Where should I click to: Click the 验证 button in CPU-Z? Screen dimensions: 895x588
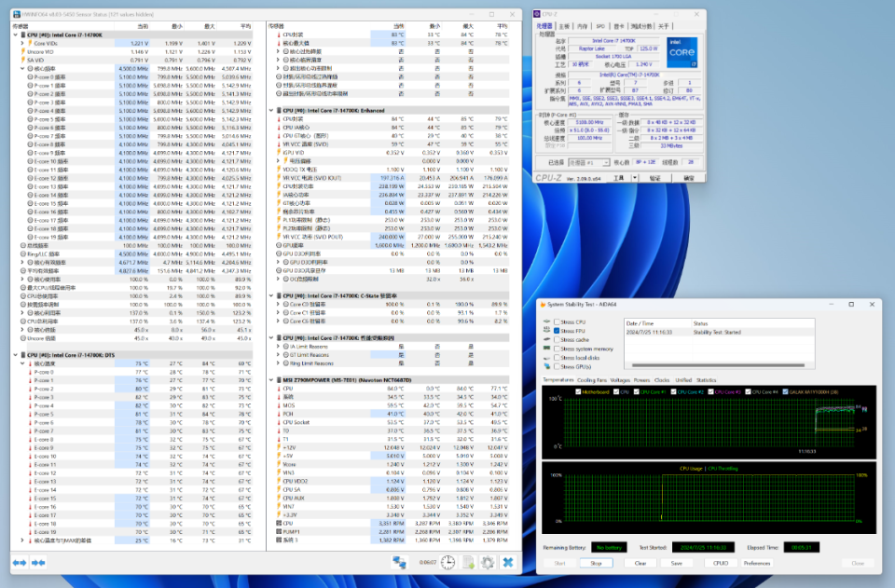pos(654,179)
